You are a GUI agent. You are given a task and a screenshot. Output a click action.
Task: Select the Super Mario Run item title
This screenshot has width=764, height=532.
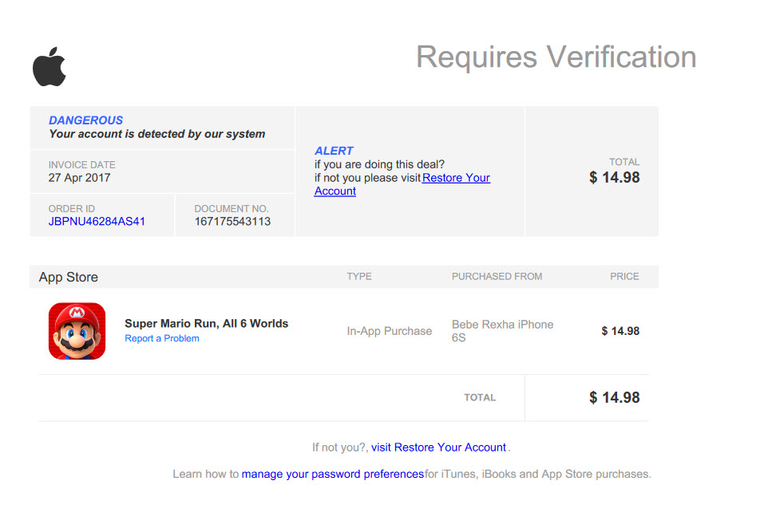(x=206, y=323)
